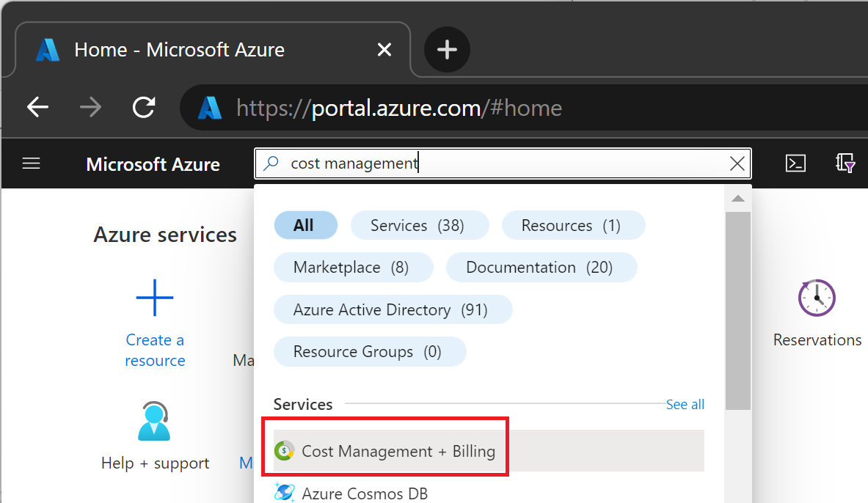The width and height of the screenshot is (868, 503).
Task: Select the All filter pill
Action: point(304,225)
